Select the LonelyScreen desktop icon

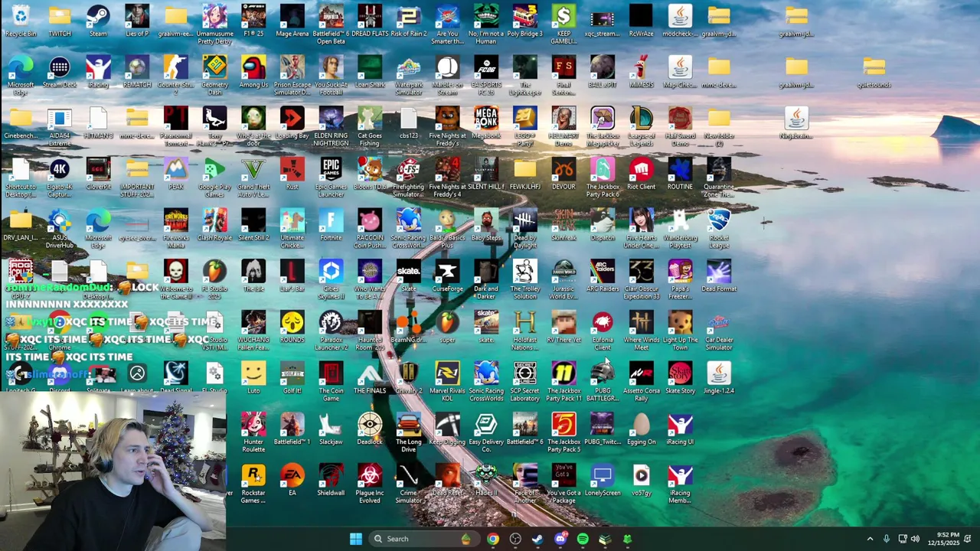point(603,481)
